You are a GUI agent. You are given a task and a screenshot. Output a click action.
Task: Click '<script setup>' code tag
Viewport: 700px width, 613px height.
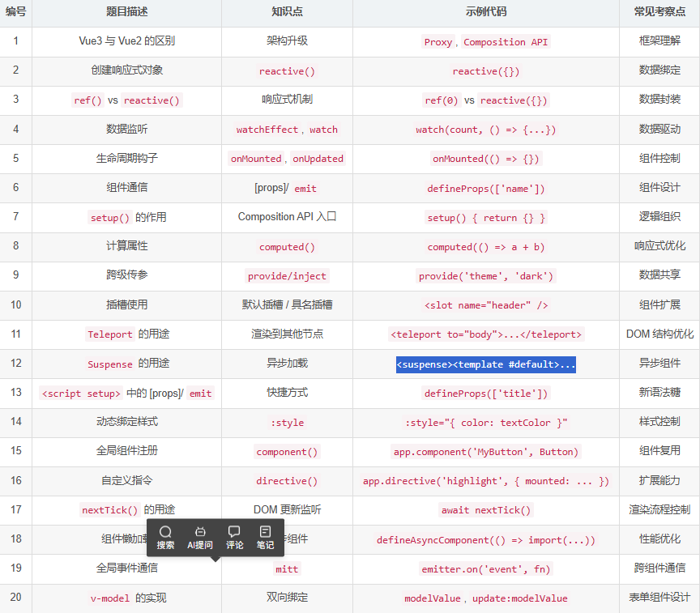coord(81,394)
